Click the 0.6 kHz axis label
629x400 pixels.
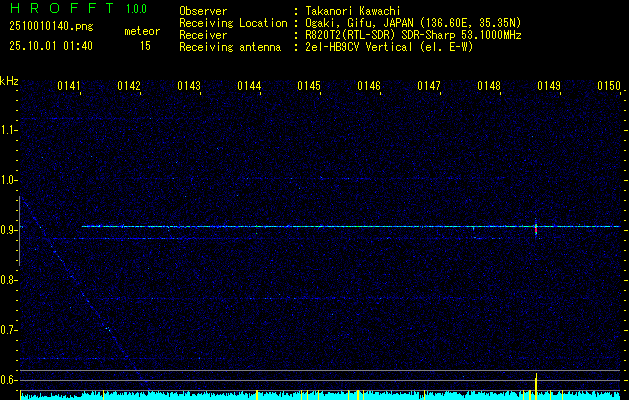click(x=9, y=380)
